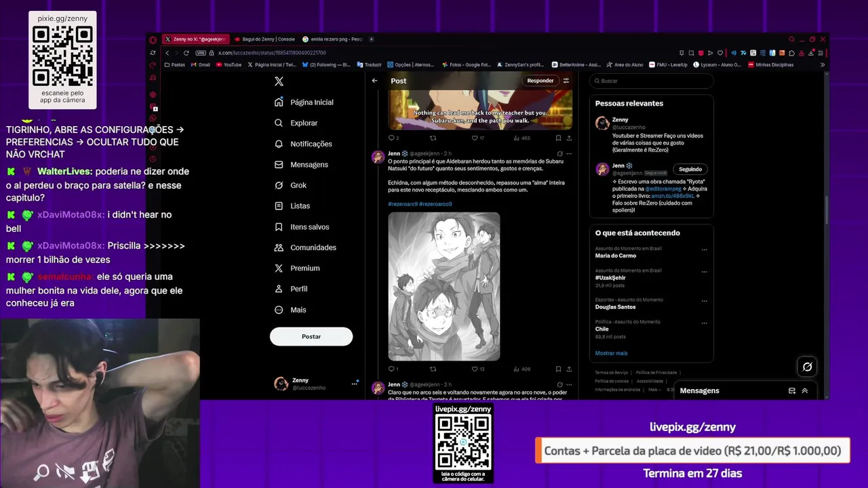Open Explorar in the X sidebar
Image resolution: width=868 pixels, height=488 pixels.
[296, 123]
